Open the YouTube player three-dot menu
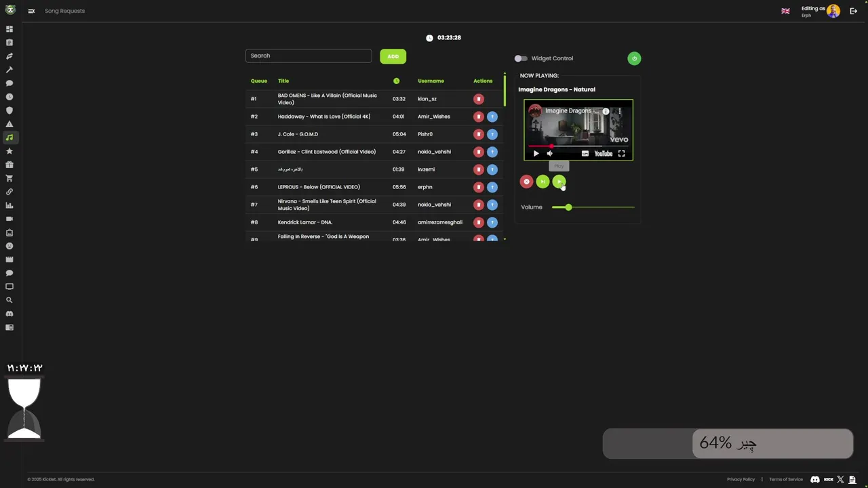Image resolution: width=868 pixels, height=488 pixels. (619, 111)
